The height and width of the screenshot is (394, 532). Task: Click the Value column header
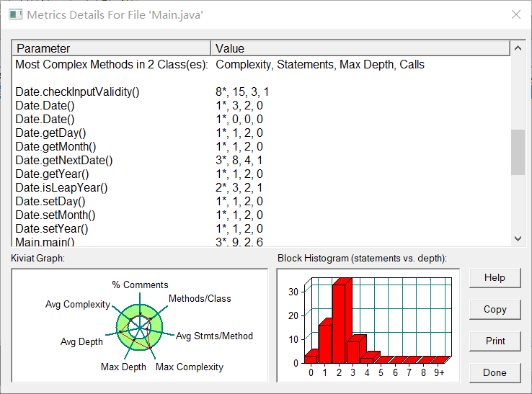click(x=360, y=48)
